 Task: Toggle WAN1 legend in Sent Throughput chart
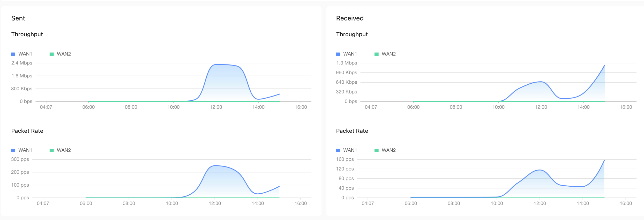22,54
